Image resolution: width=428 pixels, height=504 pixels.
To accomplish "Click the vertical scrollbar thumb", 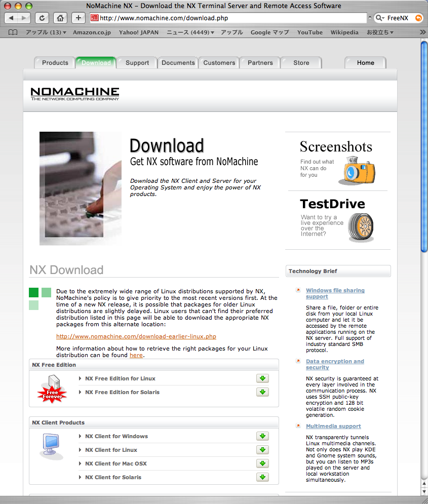I will coord(424,146).
